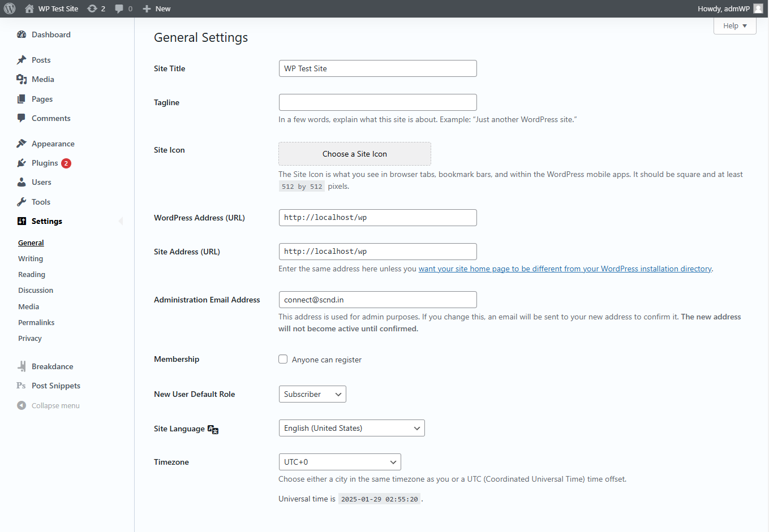Open the Timezone UTC+0 dropdown
Image resolution: width=769 pixels, height=532 pixels.
[x=340, y=462]
